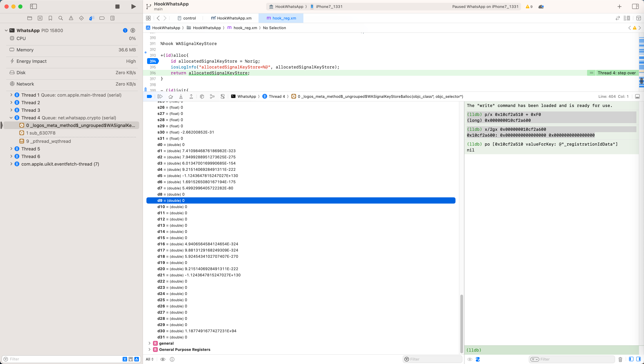Open the Bookmark navigator icon
644x364 pixels.
click(x=50, y=18)
